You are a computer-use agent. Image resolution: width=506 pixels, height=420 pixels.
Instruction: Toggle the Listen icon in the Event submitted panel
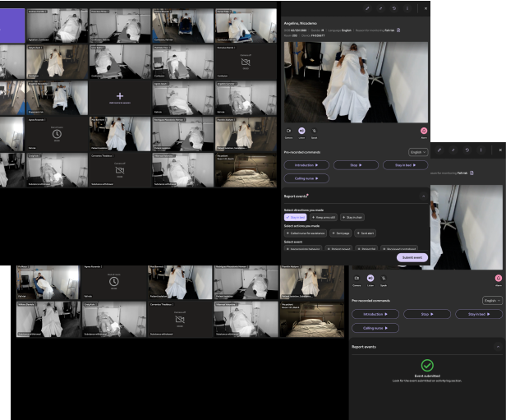click(x=370, y=278)
